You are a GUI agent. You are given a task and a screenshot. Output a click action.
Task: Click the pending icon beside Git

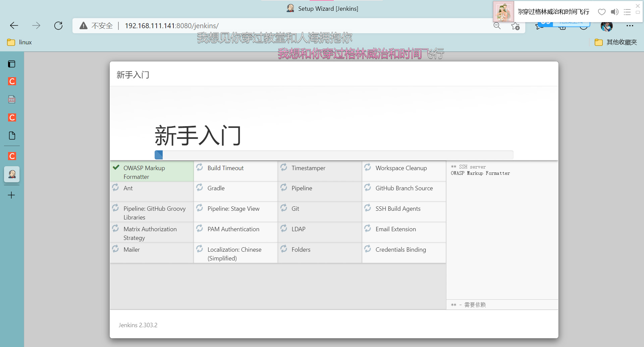[284, 208]
